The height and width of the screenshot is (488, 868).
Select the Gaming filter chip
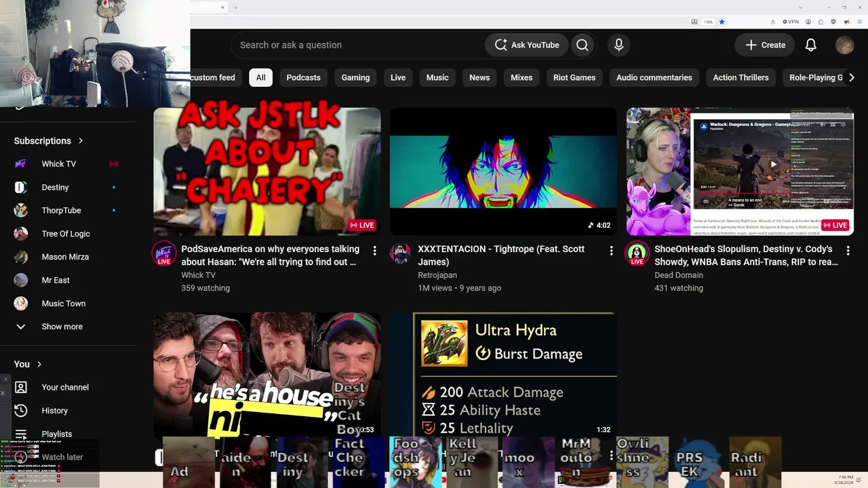(x=355, y=77)
